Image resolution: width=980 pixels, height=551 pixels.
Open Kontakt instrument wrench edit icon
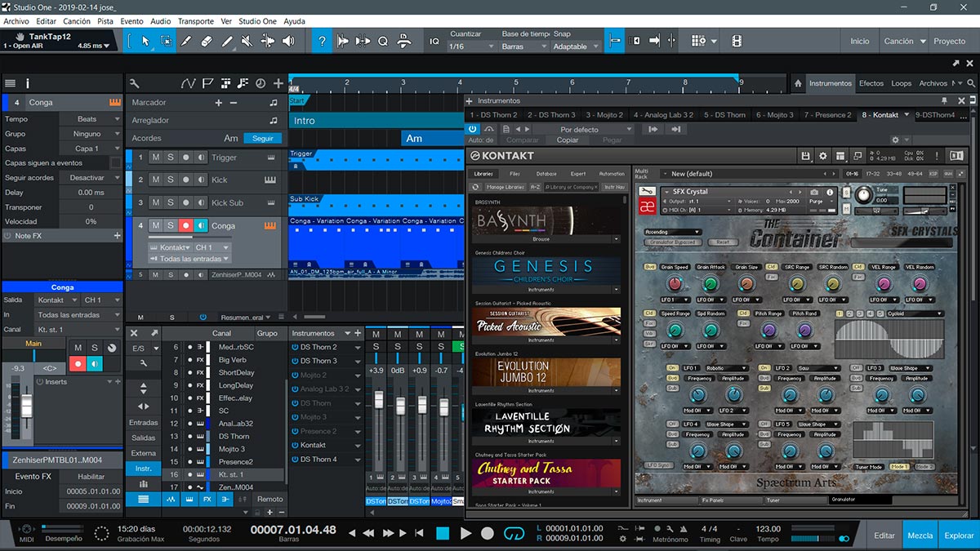pos(648,192)
